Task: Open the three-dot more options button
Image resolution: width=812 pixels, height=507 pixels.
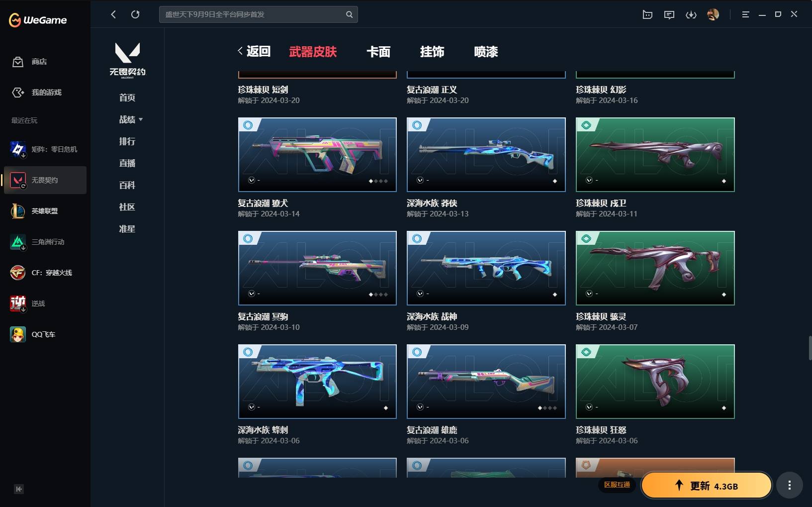Action: (789, 485)
